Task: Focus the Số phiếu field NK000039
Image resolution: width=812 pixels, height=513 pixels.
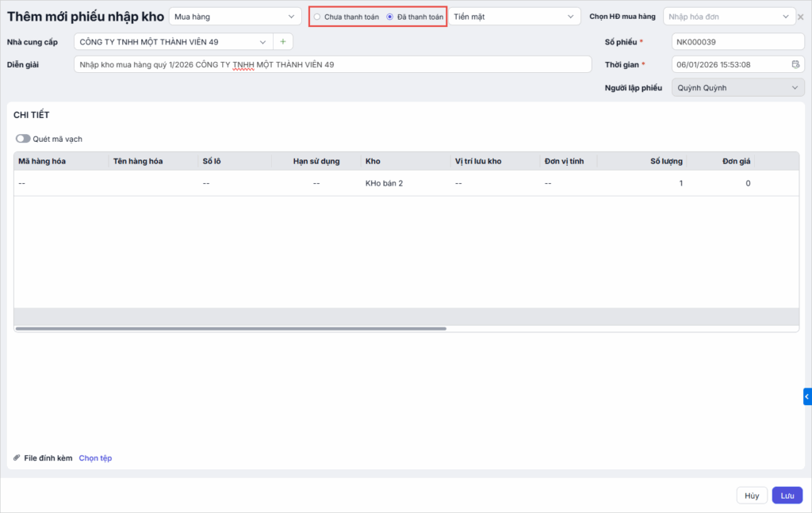Action: 738,42
